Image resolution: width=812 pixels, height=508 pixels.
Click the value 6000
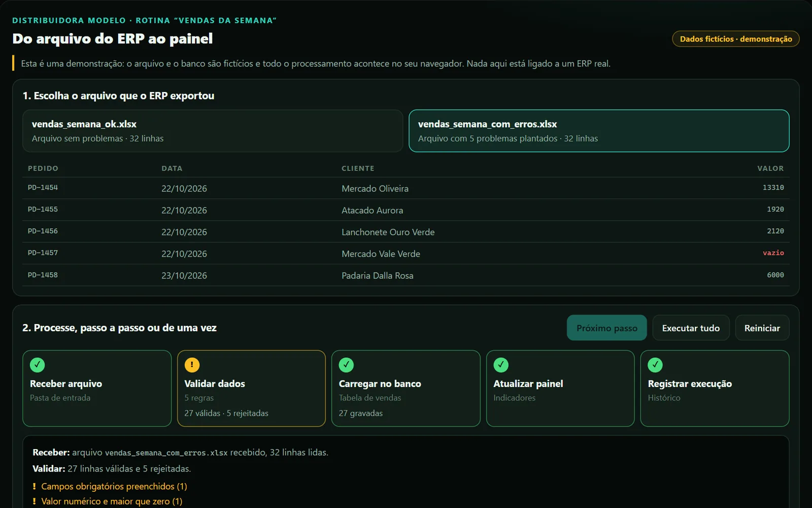775,275
